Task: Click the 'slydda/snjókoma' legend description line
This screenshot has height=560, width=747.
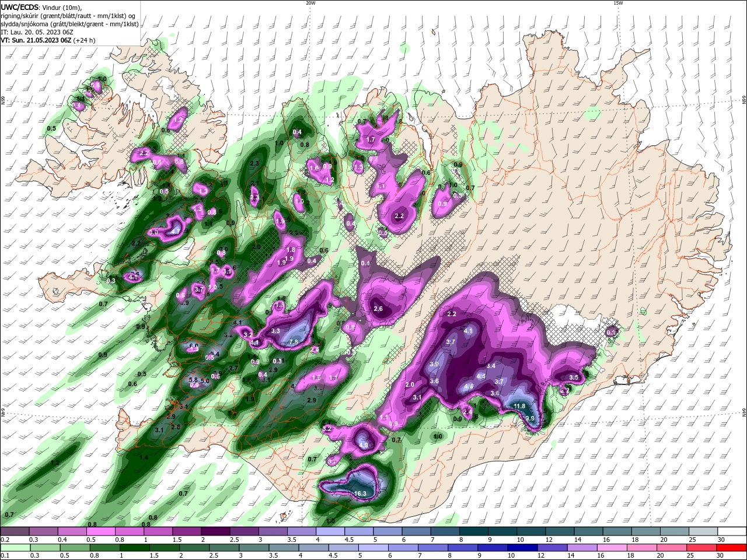Action: (x=70, y=24)
